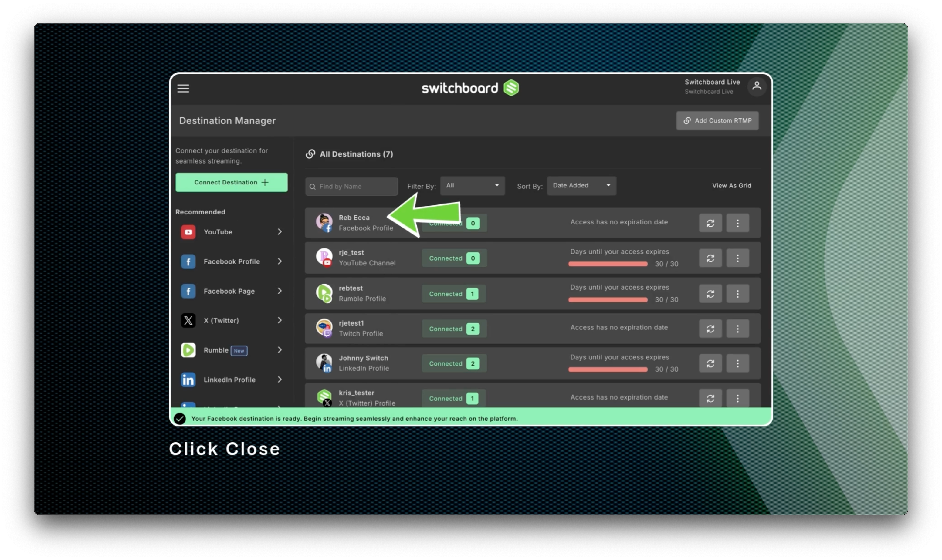942x560 pixels.
Task: Click the Rumble icon in Recommended
Action: coord(188,350)
